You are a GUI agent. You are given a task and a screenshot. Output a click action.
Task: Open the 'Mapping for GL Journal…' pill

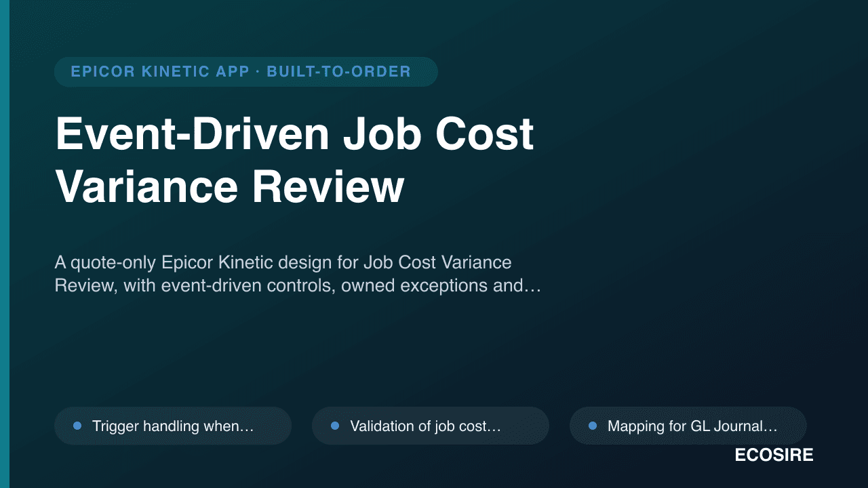point(688,426)
